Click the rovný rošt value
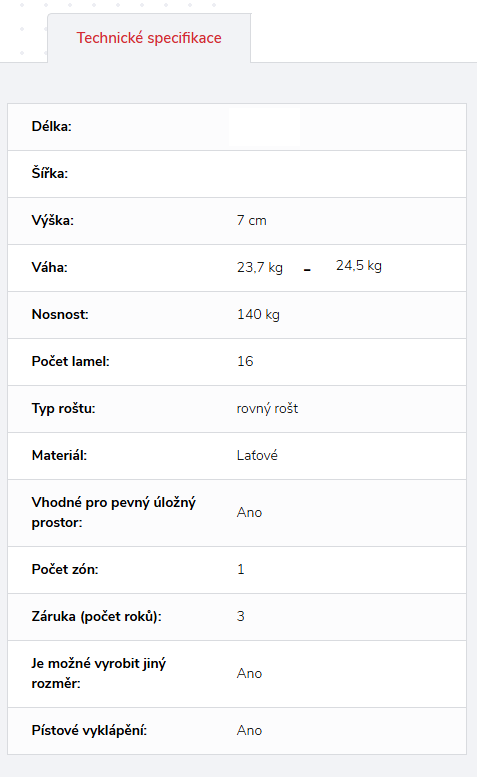 267,409
